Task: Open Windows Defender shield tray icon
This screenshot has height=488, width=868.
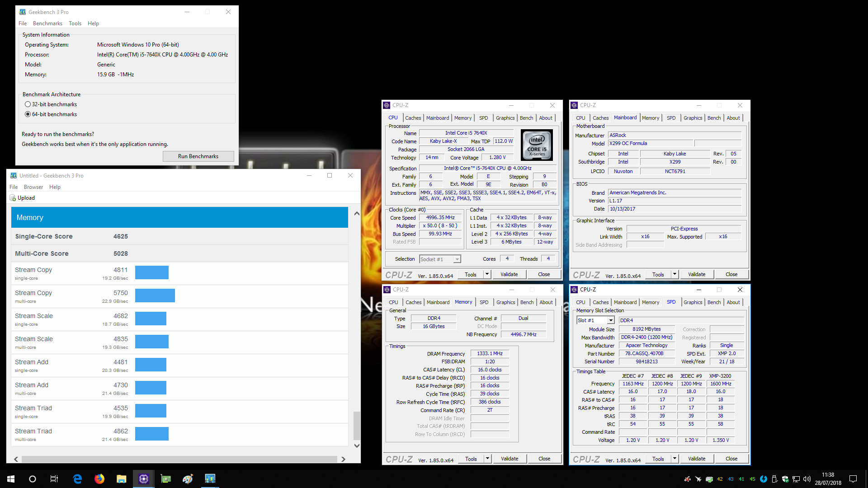Action: click(x=785, y=479)
